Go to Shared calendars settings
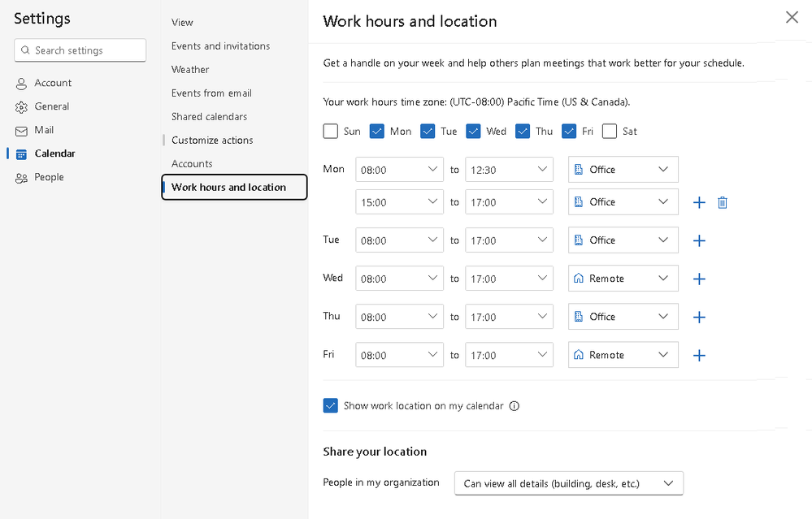812x519 pixels. (209, 117)
